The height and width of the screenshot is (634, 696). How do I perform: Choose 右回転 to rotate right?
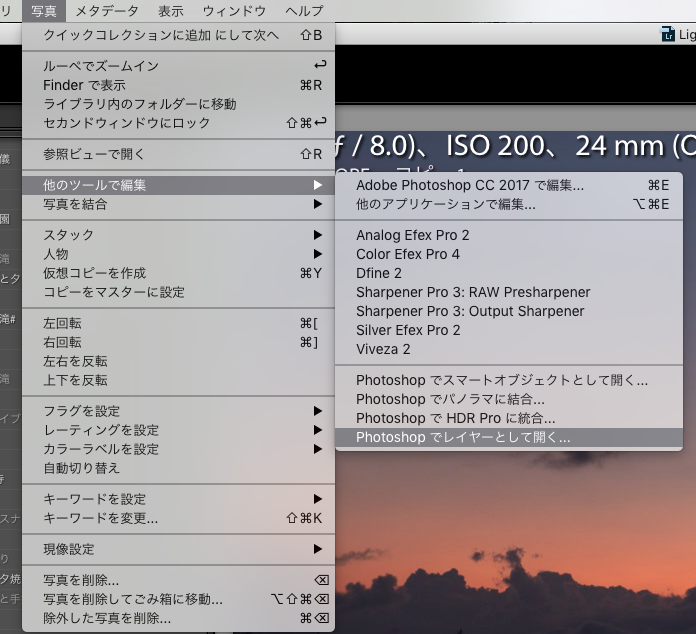(x=178, y=342)
